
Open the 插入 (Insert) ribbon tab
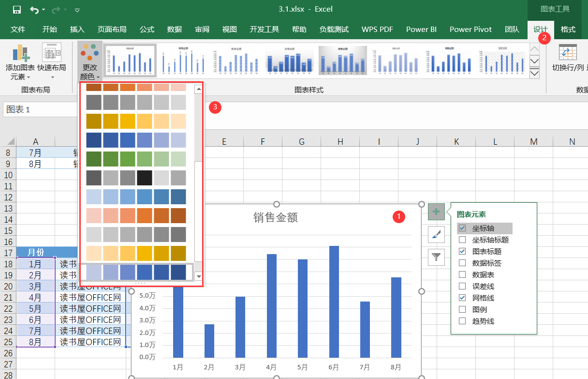pos(77,30)
